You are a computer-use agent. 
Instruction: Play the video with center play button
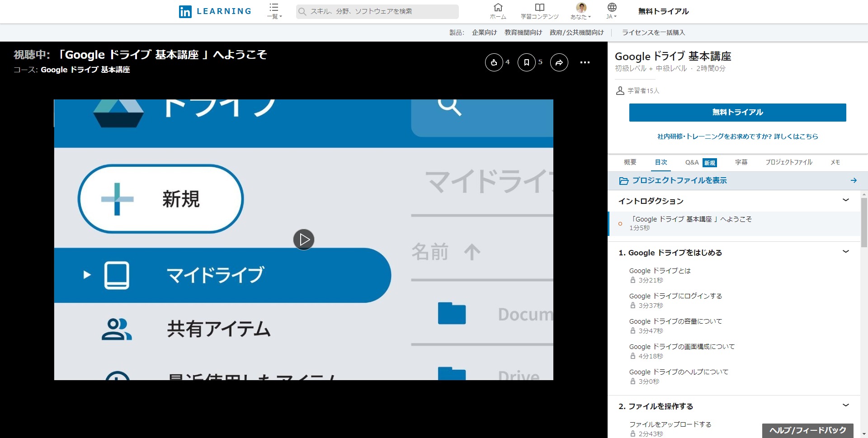pos(304,240)
